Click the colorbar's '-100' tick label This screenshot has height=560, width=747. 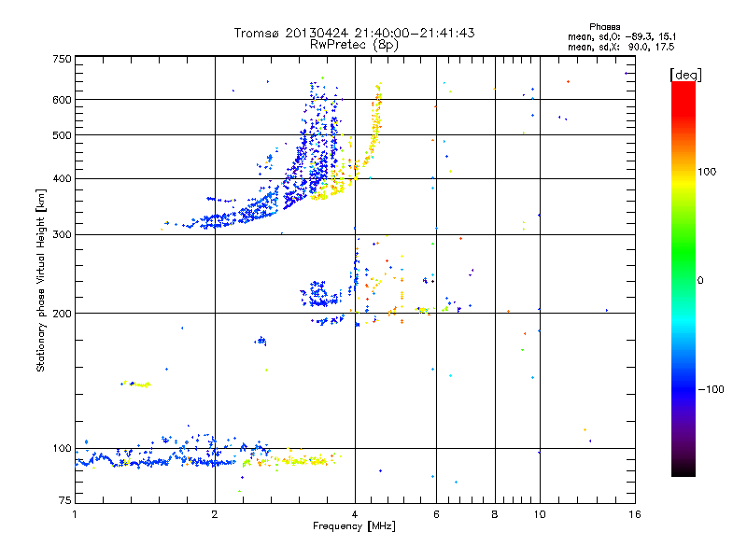pyautogui.click(x=711, y=389)
